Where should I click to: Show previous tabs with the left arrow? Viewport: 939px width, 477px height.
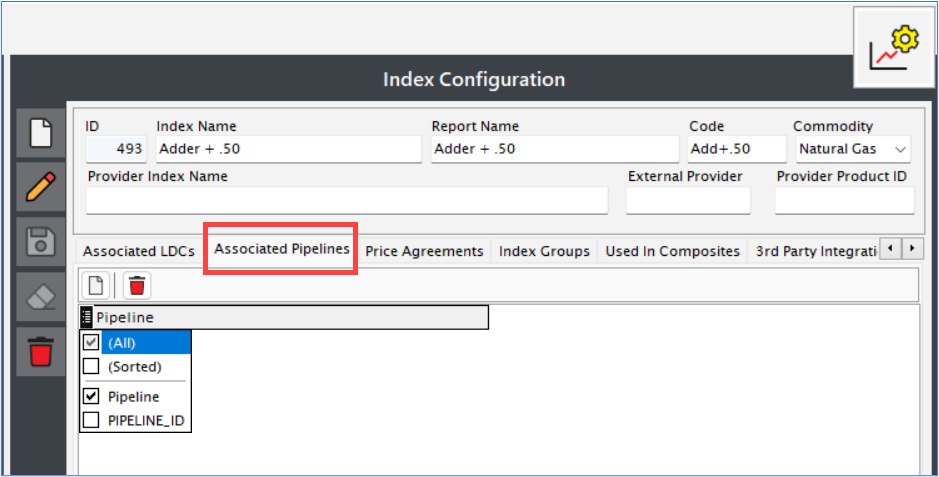(x=890, y=248)
